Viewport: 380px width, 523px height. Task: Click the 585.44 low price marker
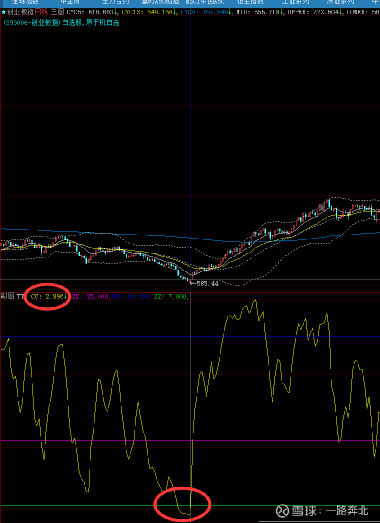[x=206, y=284]
